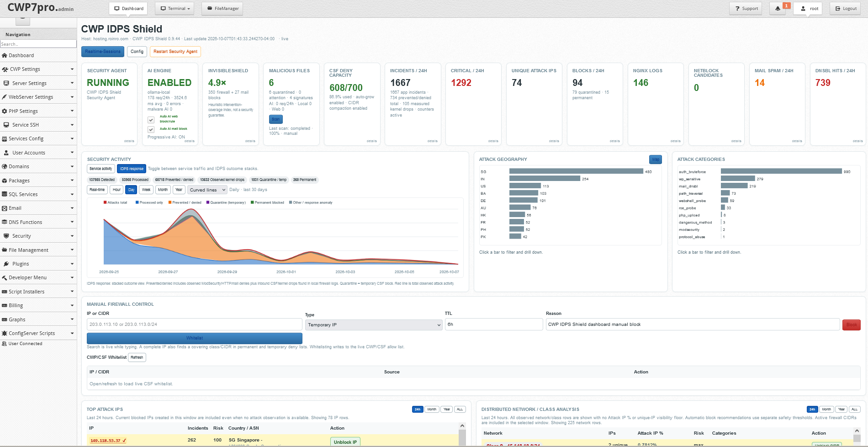The width and height of the screenshot is (868, 447).
Task: Click the Plugins plug icon
Action: [6, 264]
